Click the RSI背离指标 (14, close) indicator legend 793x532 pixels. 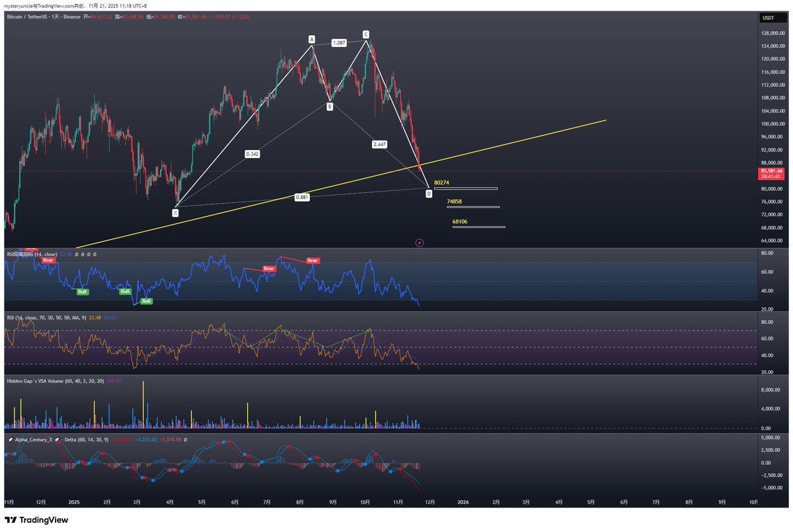pyautogui.click(x=32, y=254)
